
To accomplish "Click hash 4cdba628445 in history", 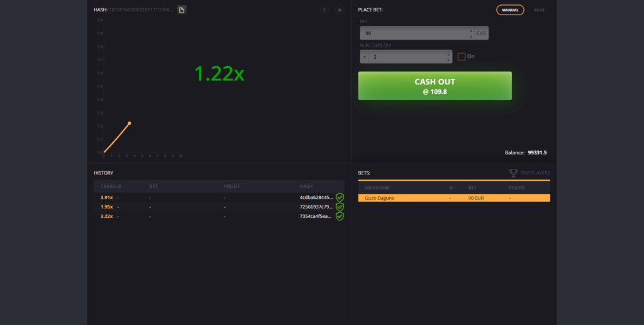I will (x=316, y=197).
